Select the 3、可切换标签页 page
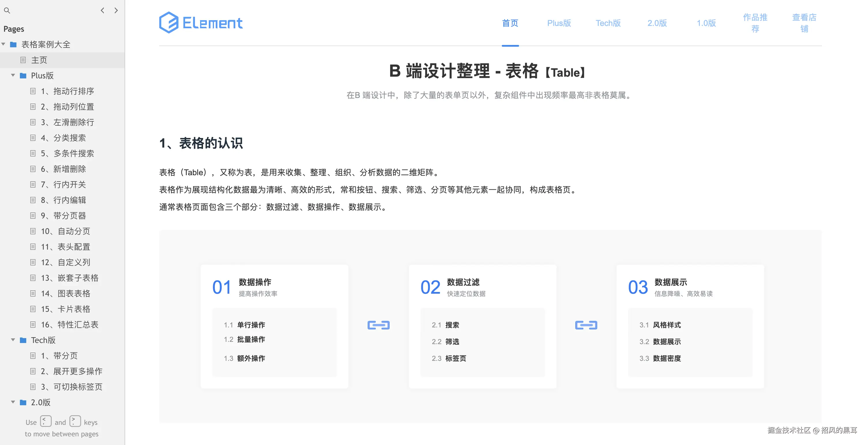Screen dimensions: 868x445 click(72, 387)
